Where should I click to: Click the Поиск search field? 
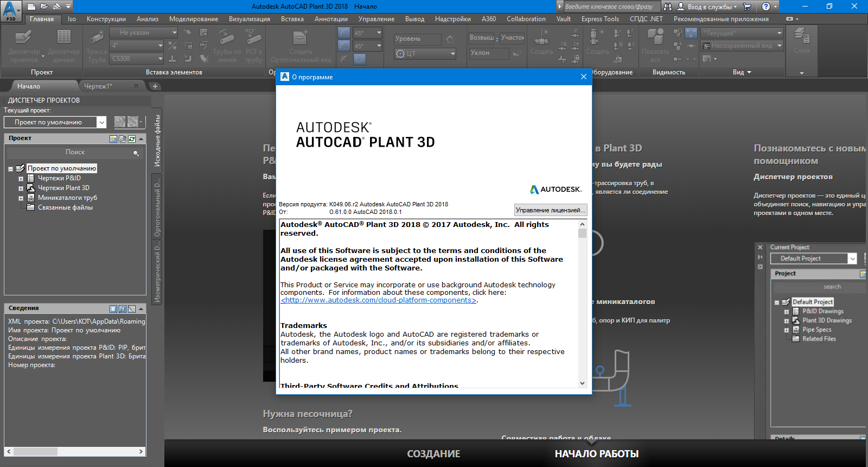click(x=75, y=153)
